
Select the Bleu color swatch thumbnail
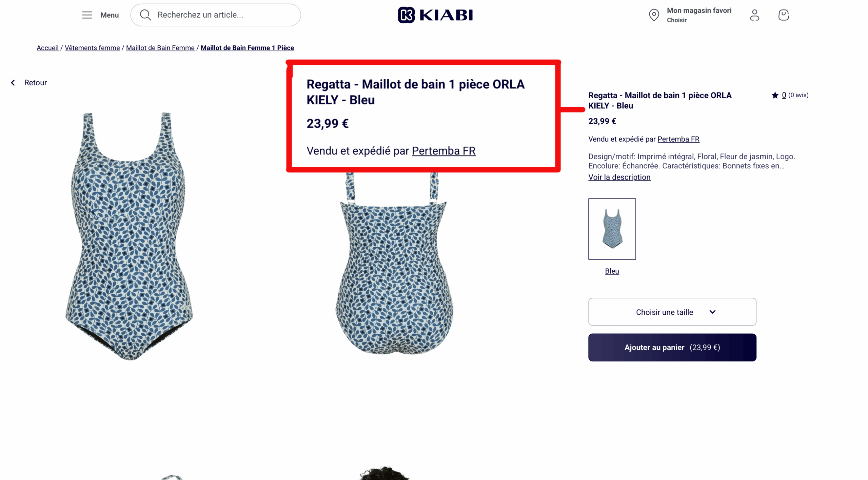(612, 229)
